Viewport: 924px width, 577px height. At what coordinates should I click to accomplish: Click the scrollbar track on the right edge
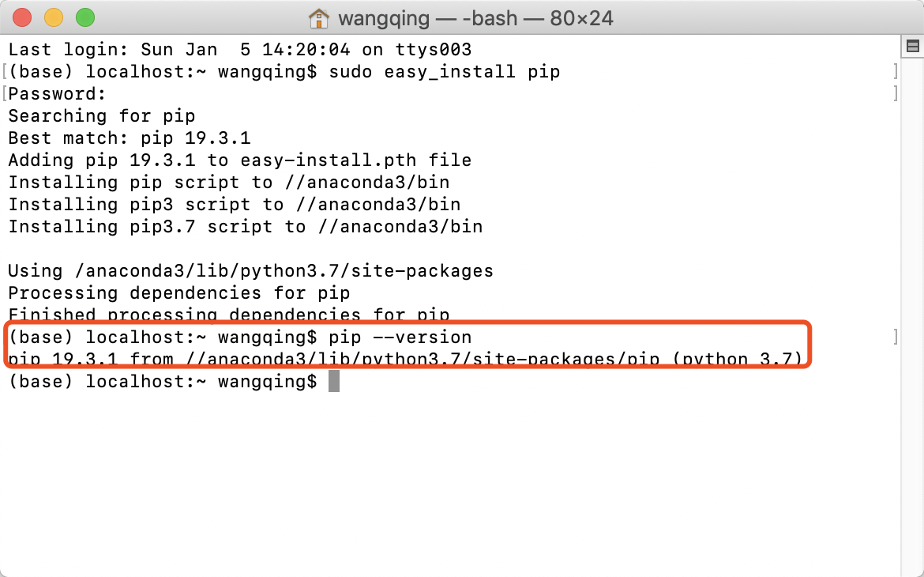pos(913,316)
